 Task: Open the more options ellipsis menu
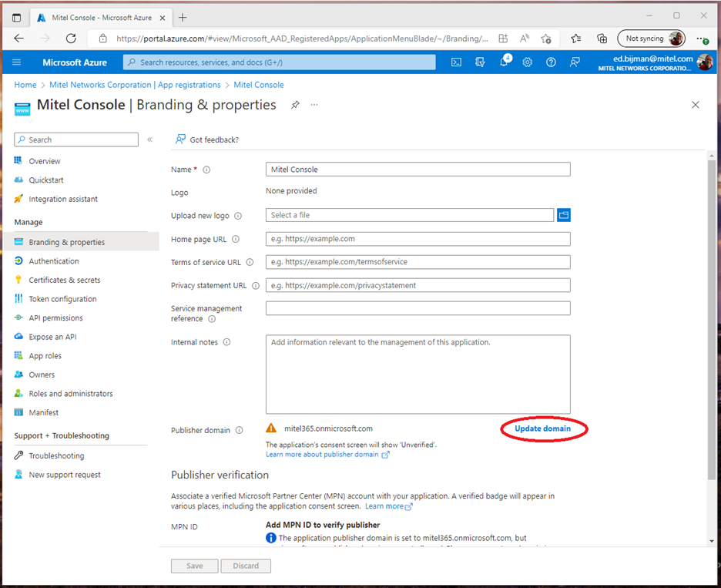point(314,106)
